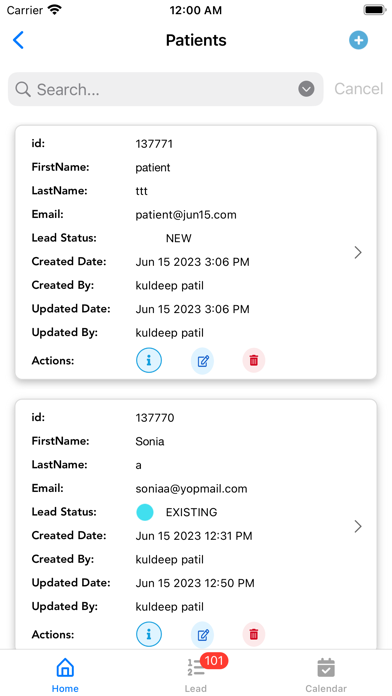Tap the 101 badge on Lead
This screenshot has width=392, height=696.
214,661
